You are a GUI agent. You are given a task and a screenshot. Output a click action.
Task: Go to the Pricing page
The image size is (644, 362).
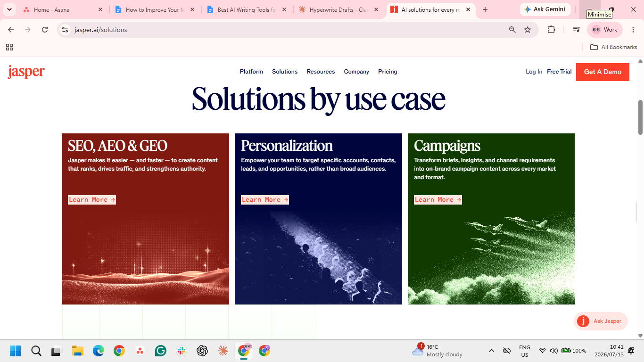[388, 72]
